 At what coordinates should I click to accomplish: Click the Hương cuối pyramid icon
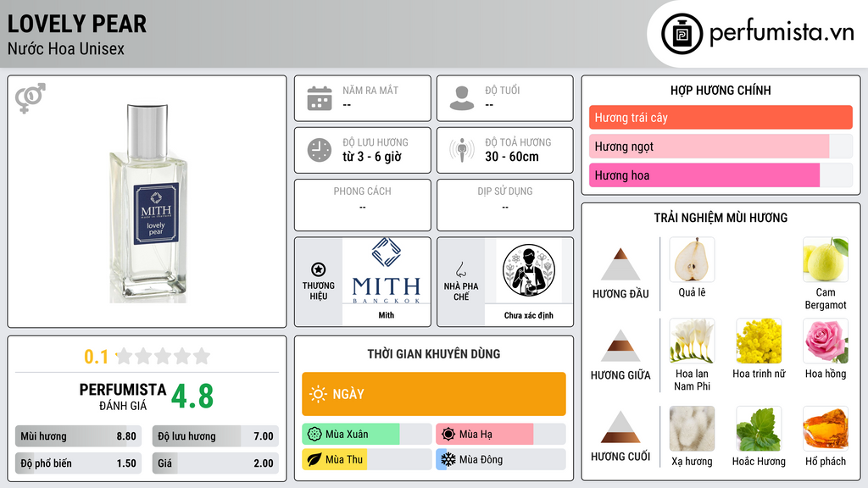[x=620, y=427]
